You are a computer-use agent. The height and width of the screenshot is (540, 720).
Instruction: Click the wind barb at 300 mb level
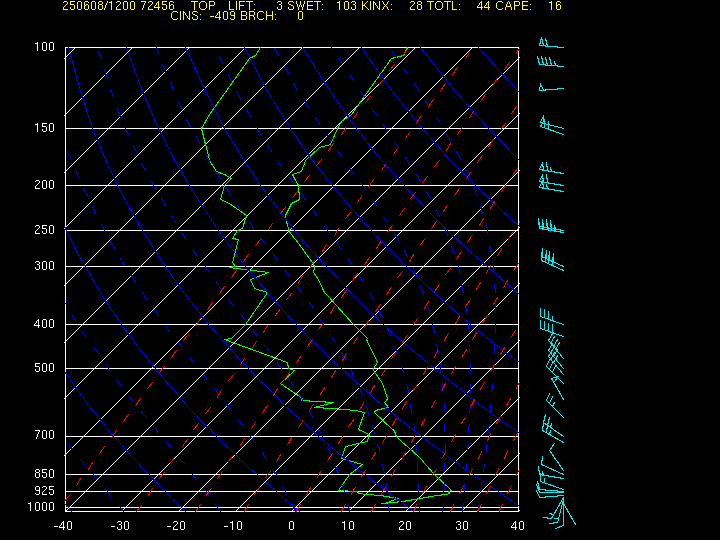click(552, 260)
